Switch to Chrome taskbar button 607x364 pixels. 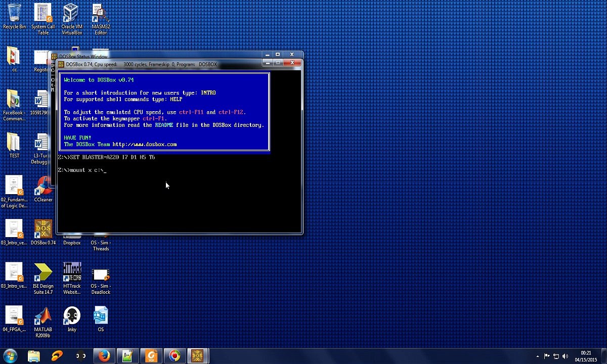(x=175, y=356)
